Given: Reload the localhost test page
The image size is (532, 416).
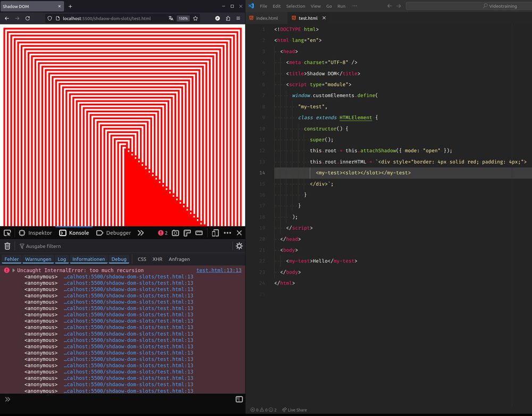Looking at the screenshot, I should (x=28, y=18).
